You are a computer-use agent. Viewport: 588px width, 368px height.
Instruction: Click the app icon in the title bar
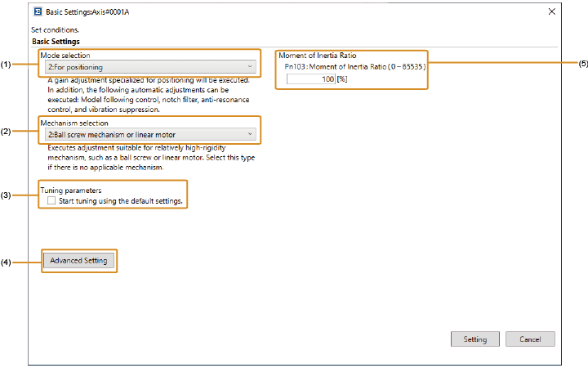pos(38,11)
